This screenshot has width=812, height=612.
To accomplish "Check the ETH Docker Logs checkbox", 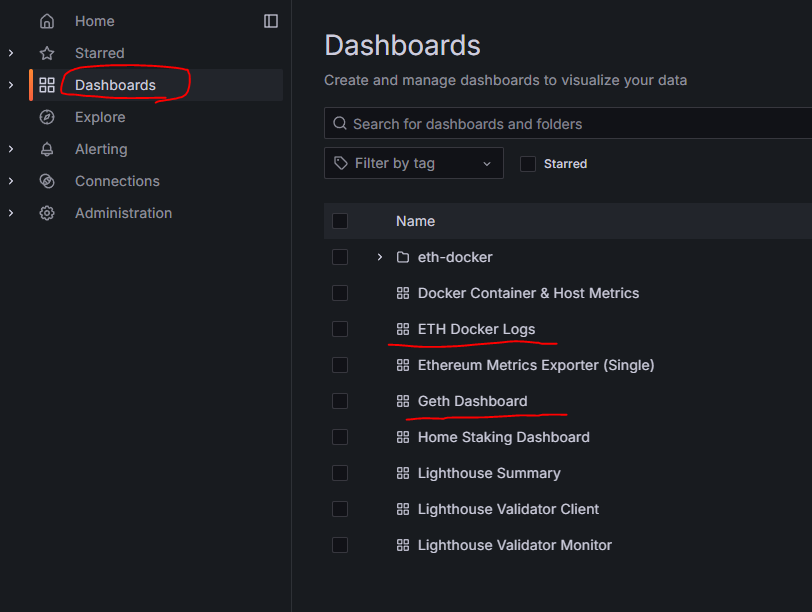I will 340,329.
